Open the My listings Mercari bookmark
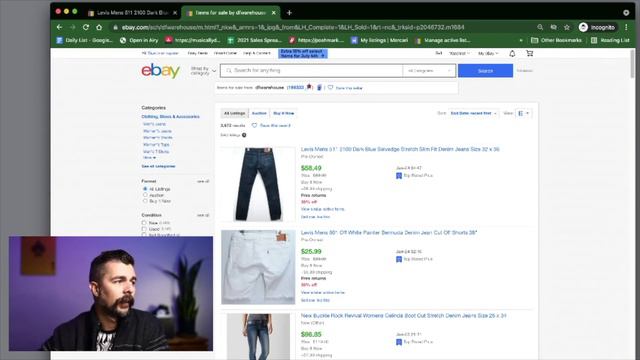Screen dimensions: 640x360 [x=380, y=40]
